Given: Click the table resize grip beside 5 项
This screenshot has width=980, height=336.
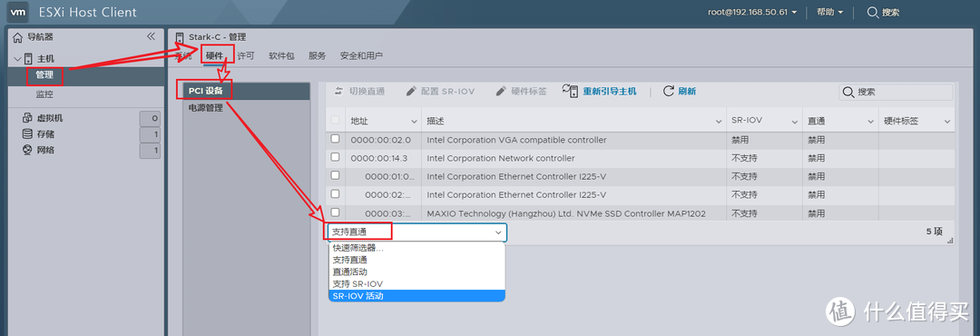Looking at the screenshot, I should point(951,241).
